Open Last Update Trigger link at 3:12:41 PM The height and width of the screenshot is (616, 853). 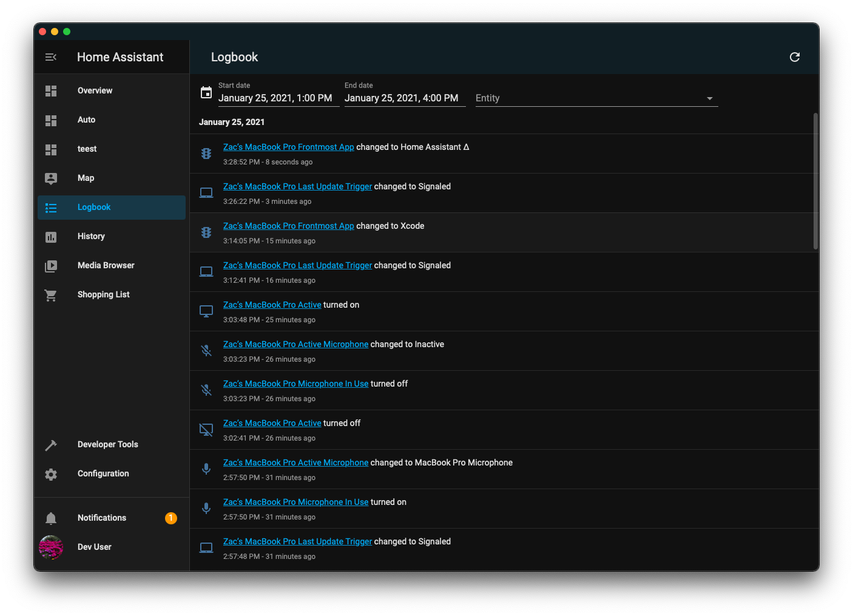point(297,265)
